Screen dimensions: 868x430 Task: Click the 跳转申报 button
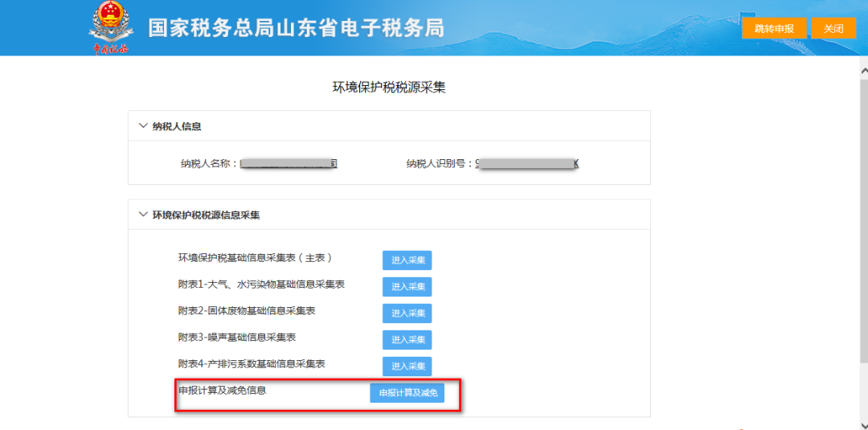(774, 29)
